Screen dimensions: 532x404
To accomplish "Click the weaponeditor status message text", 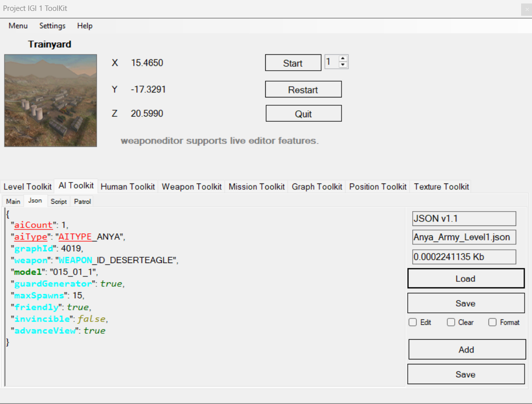I will (x=220, y=140).
